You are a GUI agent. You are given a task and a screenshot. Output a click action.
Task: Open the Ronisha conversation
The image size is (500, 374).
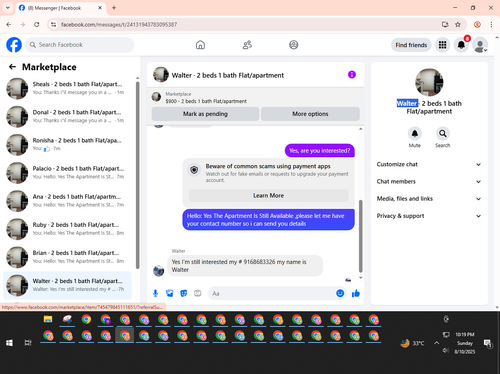[x=68, y=145]
